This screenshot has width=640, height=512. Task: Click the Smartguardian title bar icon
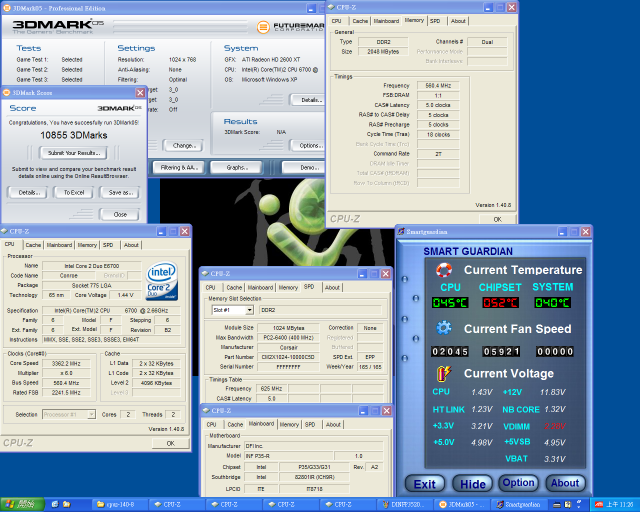(x=401, y=232)
